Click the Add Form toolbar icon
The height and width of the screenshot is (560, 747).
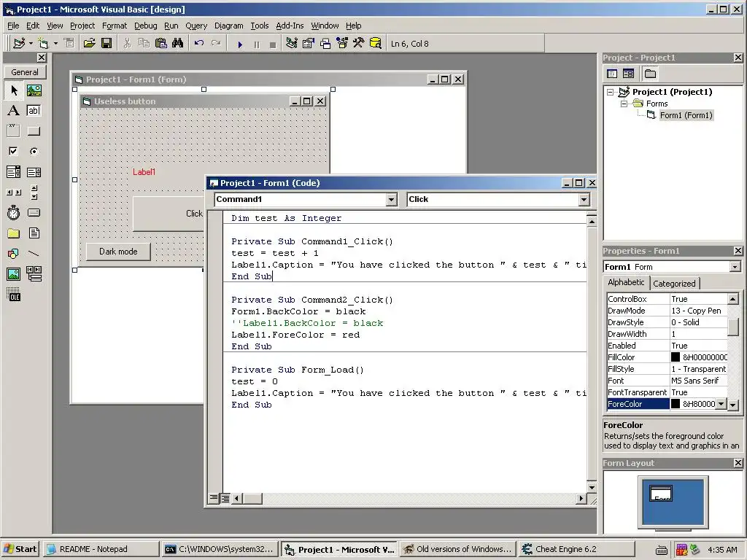tap(43, 43)
